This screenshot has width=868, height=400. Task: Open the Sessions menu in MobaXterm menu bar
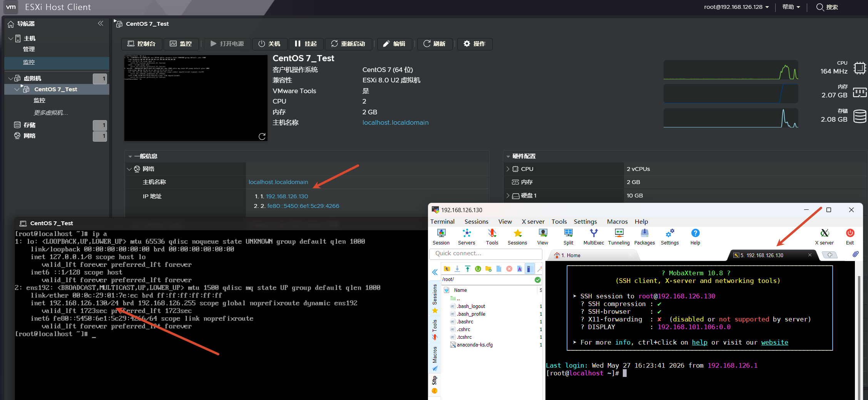point(476,222)
